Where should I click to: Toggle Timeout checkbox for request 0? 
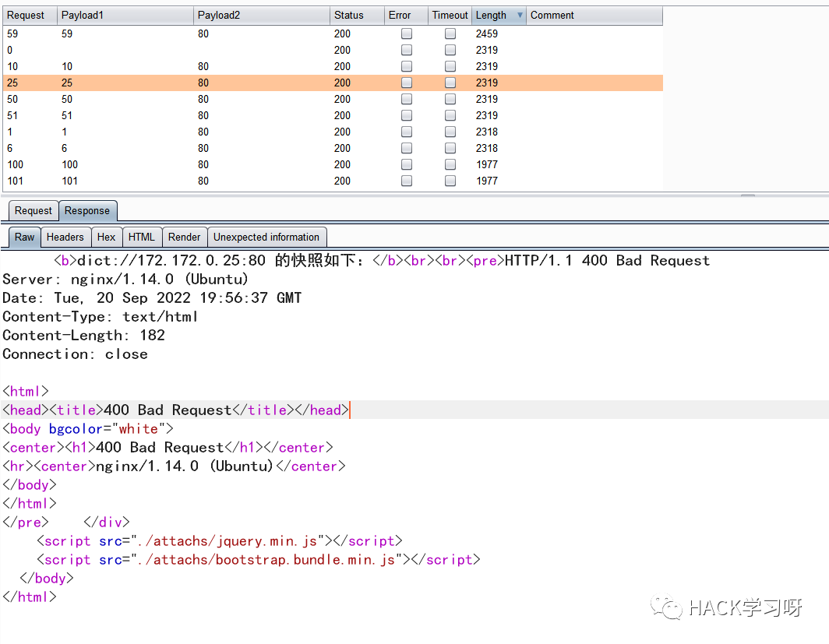click(x=450, y=50)
